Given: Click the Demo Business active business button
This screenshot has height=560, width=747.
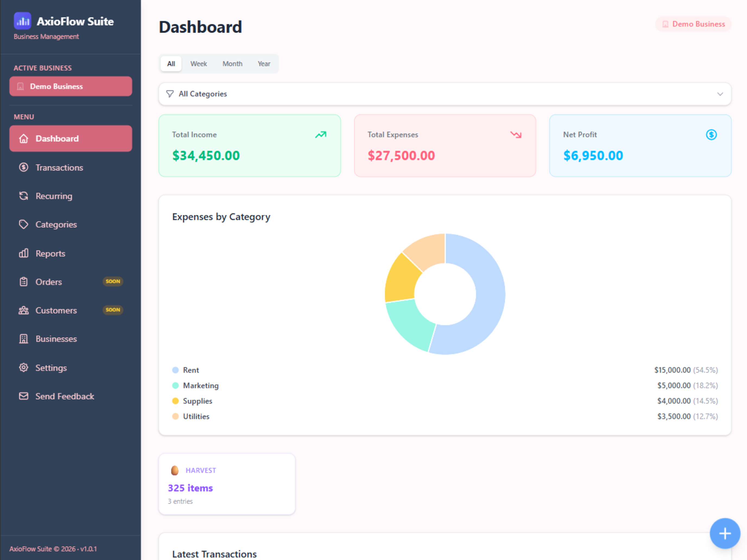Looking at the screenshot, I should coord(71,86).
